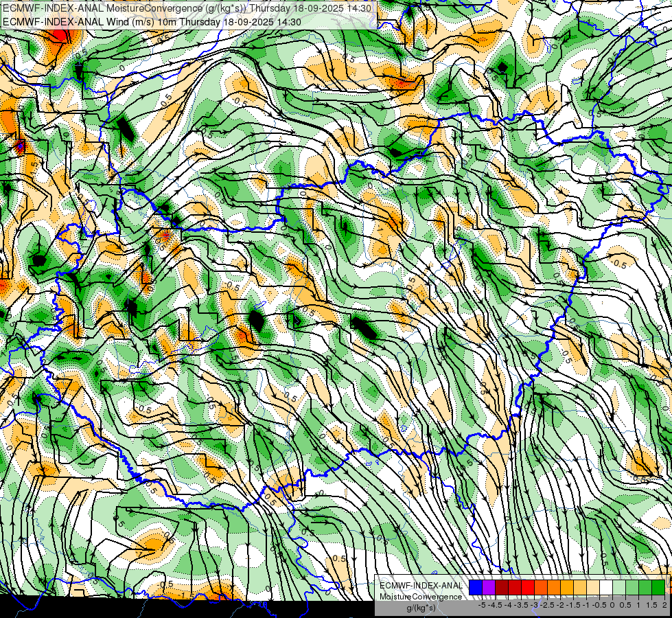Click the legend tick value '-3.5'
The width and height of the screenshot is (672, 618).
521,605
